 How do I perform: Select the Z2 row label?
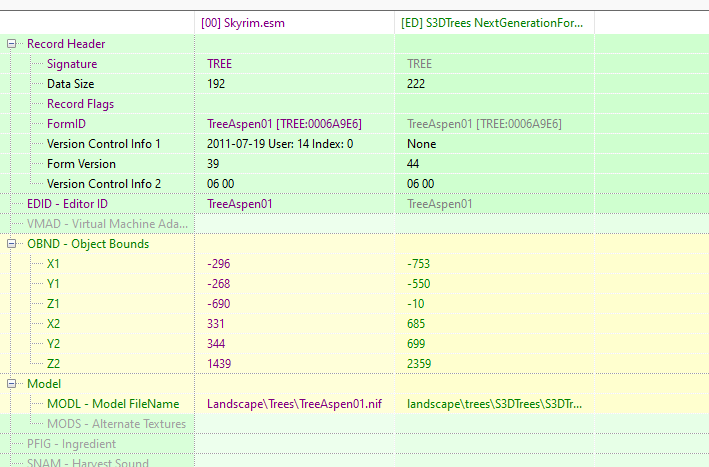pos(53,363)
